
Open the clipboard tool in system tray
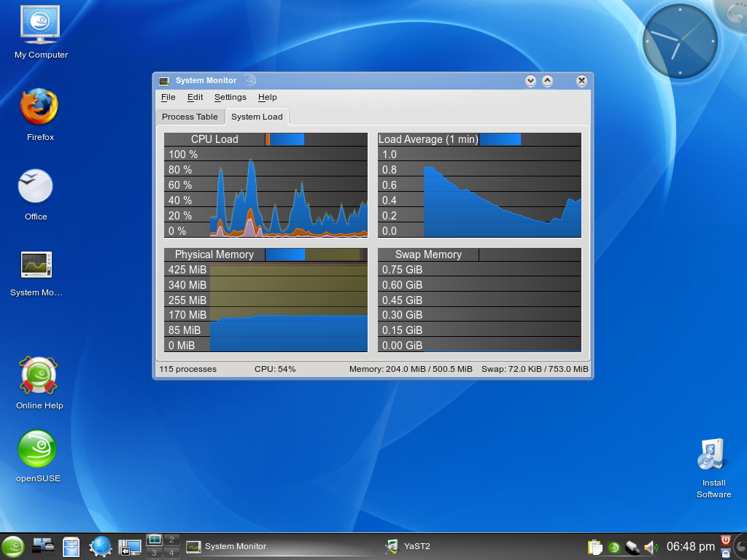[x=595, y=547]
